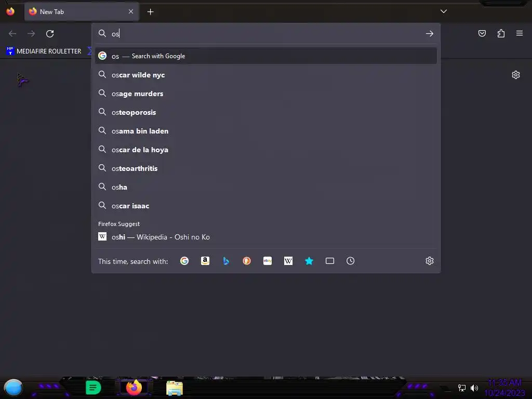The height and width of the screenshot is (399, 532).
Task: Open the green notes app on taskbar
Action: pyautogui.click(x=94, y=388)
